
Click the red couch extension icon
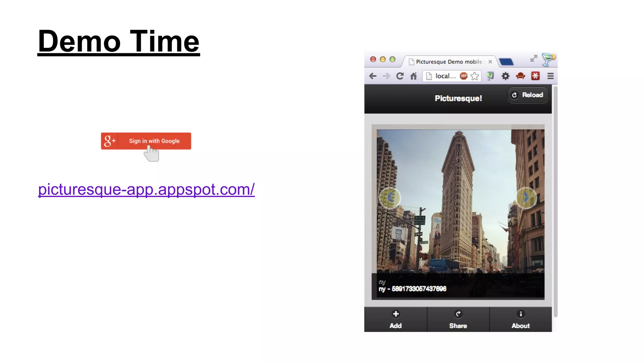(520, 76)
